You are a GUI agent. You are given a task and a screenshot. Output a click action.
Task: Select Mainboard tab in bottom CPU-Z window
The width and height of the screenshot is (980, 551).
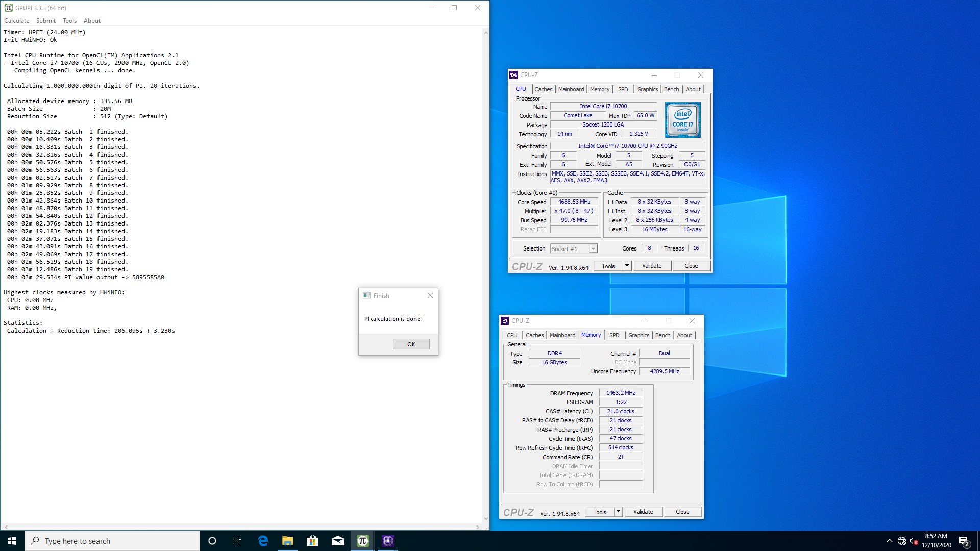pos(562,335)
